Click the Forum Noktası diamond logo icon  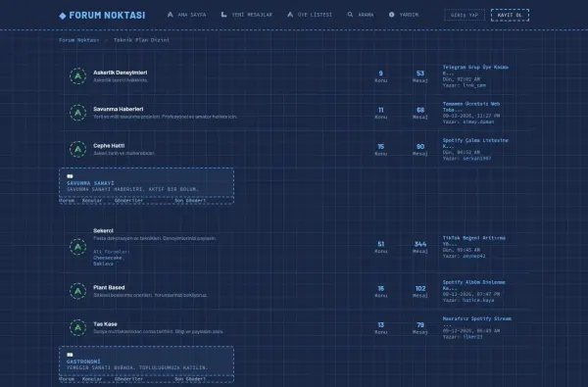coord(63,16)
